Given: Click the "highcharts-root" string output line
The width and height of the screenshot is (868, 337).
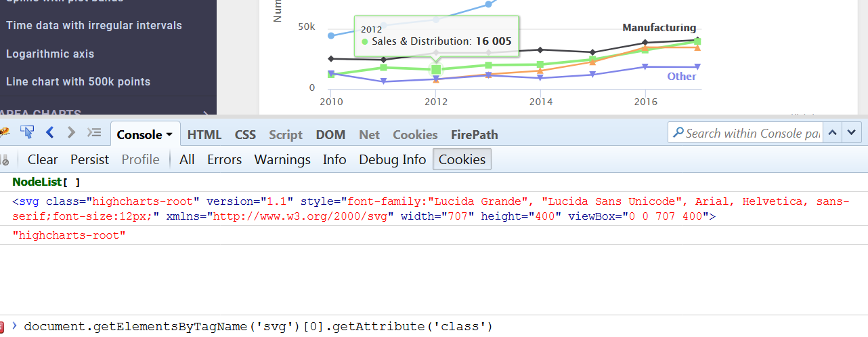Looking at the screenshot, I should 69,235.
